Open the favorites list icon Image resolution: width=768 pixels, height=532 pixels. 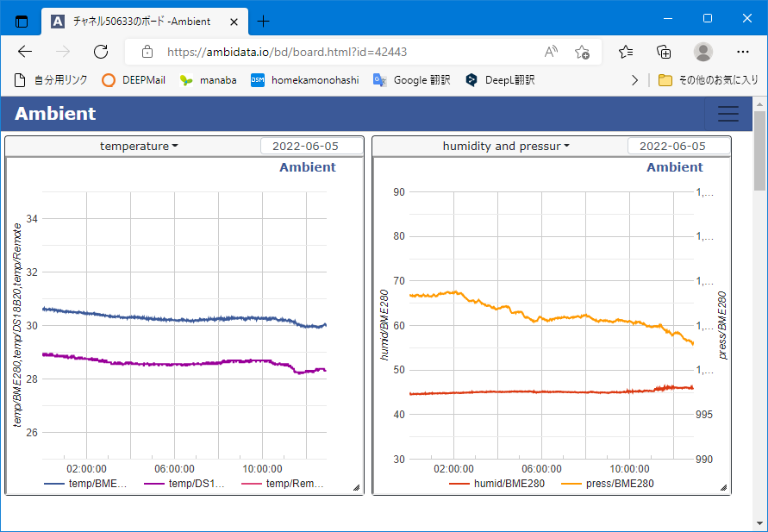(x=626, y=52)
